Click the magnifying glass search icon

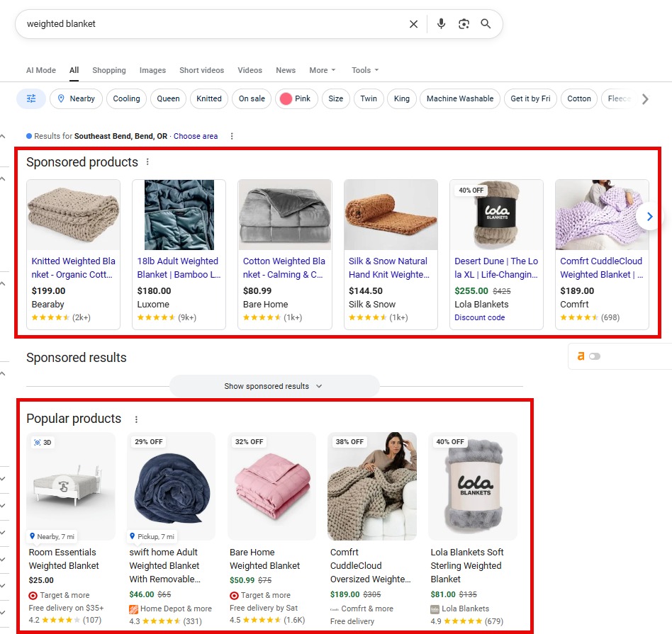tap(486, 24)
